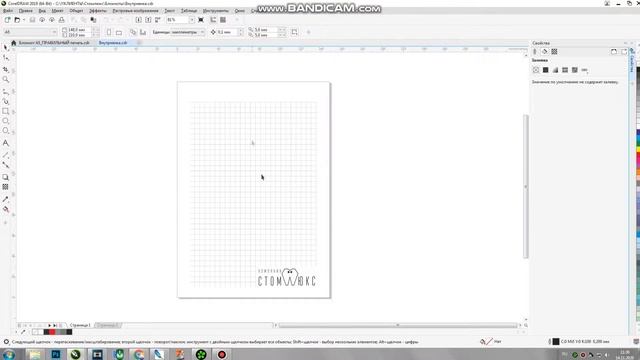Image resolution: width=640 pixels, height=360 pixels.
Task: Choose No fill in Properties panel
Action: click(536, 70)
